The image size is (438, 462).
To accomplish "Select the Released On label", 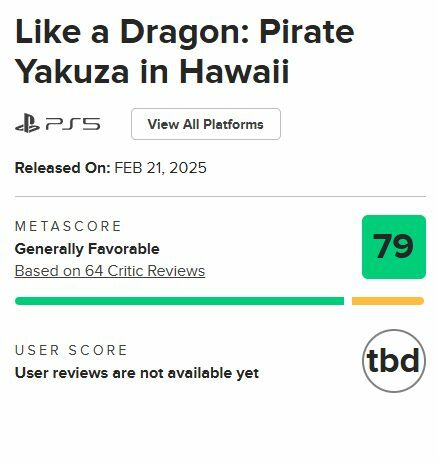I will click(62, 168).
